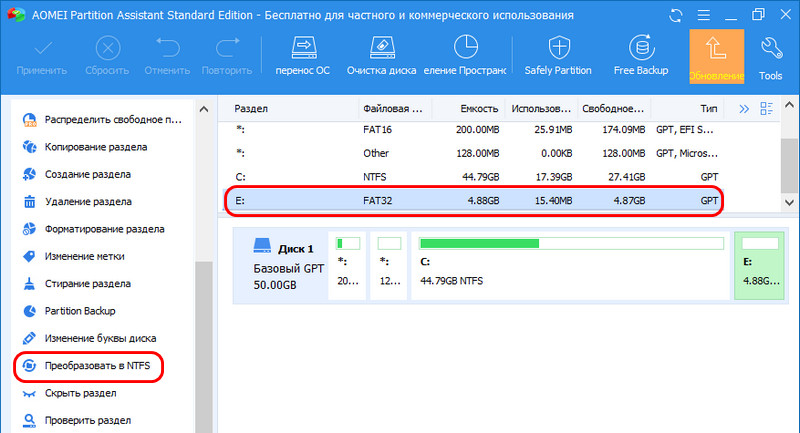Sort by the Раздел column header
The height and width of the screenshot is (433, 800).
pyautogui.click(x=289, y=109)
